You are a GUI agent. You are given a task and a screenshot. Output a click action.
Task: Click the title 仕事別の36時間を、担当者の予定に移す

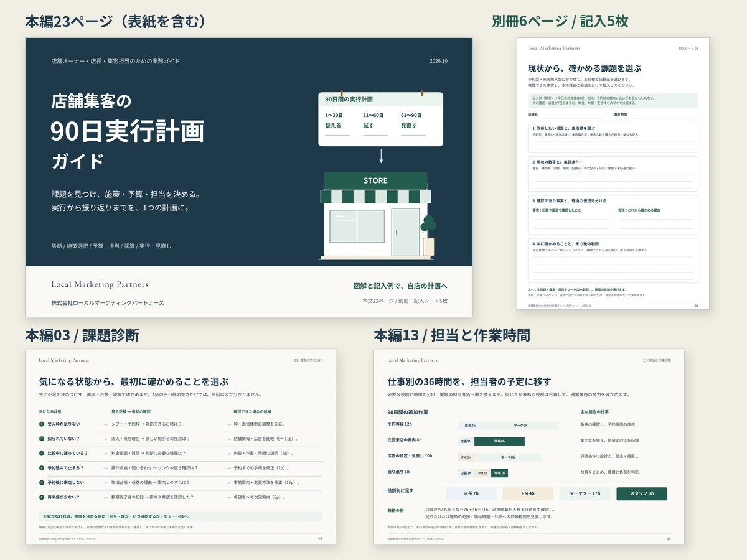[x=469, y=381]
